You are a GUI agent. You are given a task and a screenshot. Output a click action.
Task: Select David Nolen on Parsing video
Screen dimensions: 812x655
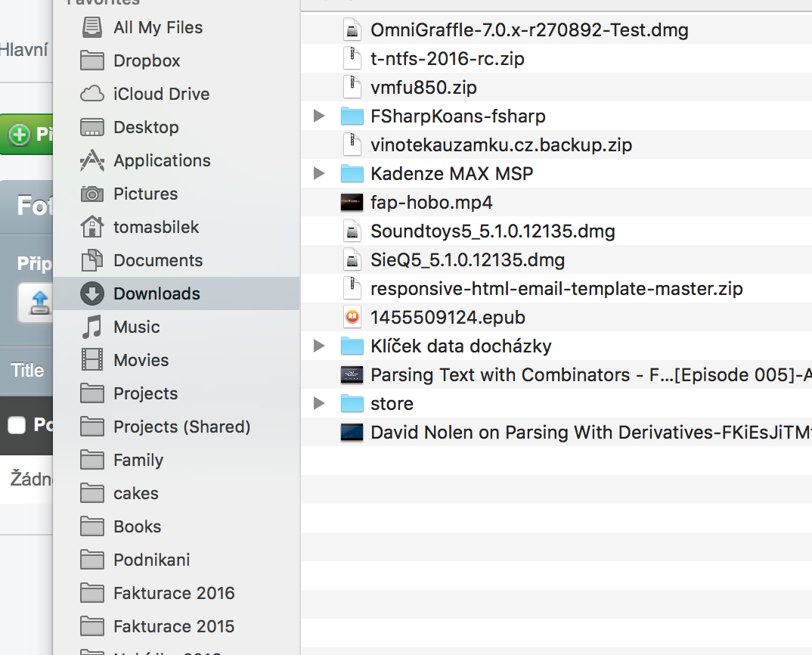point(591,432)
